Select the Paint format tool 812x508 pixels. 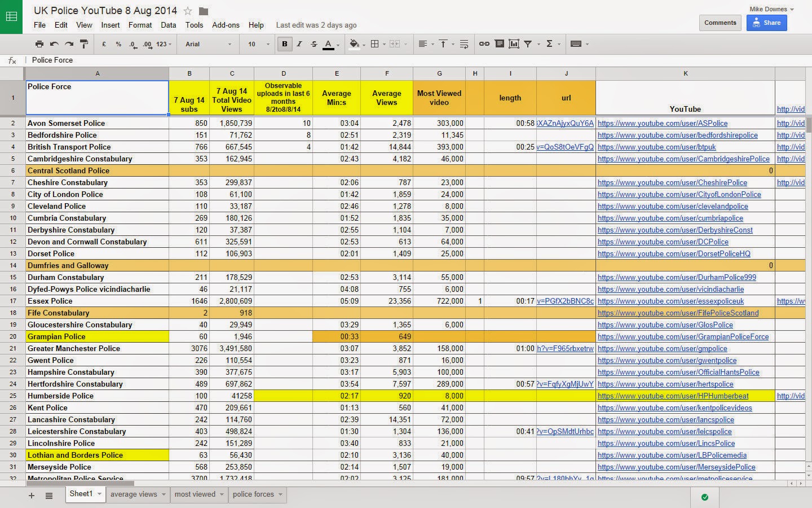click(84, 44)
